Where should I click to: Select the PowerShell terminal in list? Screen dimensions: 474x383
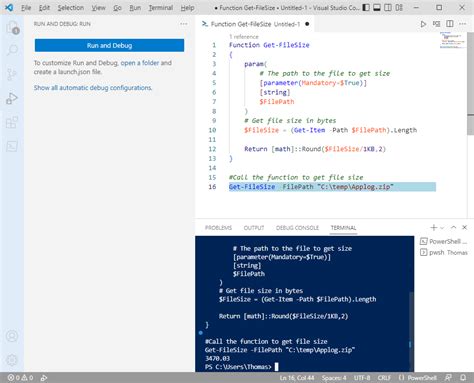coord(444,241)
